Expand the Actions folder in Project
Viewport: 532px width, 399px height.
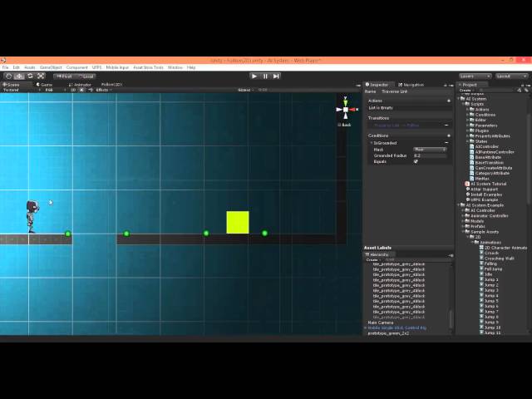tap(467, 110)
